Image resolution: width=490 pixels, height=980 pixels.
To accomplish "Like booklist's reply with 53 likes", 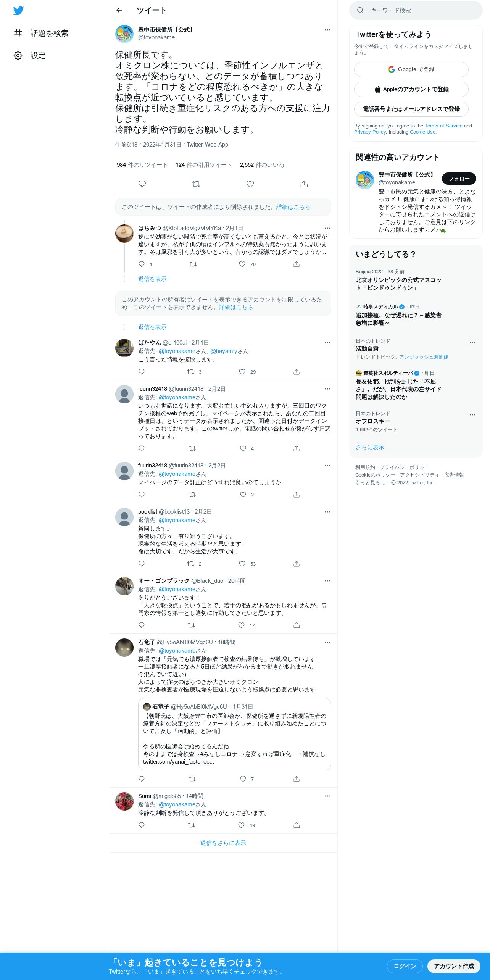I will [x=242, y=564].
